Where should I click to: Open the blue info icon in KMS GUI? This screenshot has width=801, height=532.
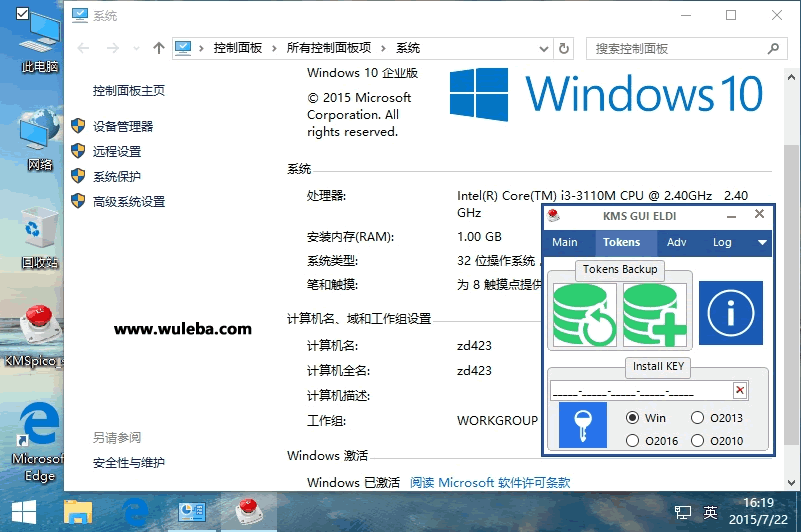point(731,313)
